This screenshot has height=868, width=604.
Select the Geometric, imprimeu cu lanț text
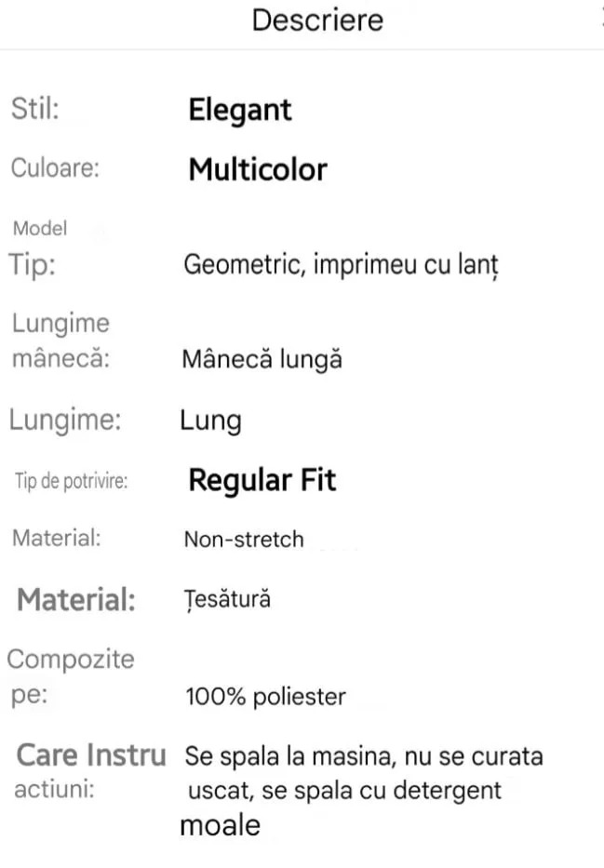(341, 265)
